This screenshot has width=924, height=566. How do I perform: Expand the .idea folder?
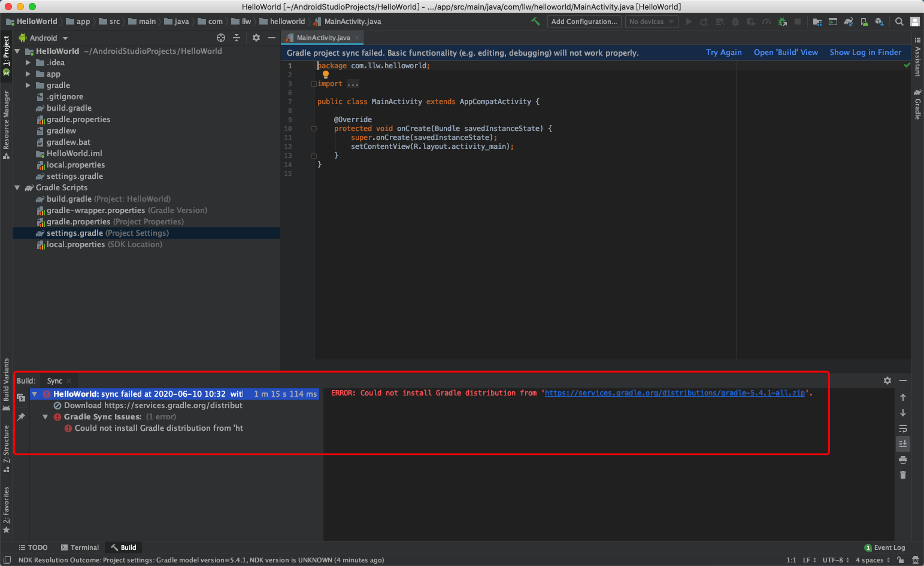pyautogui.click(x=28, y=62)
